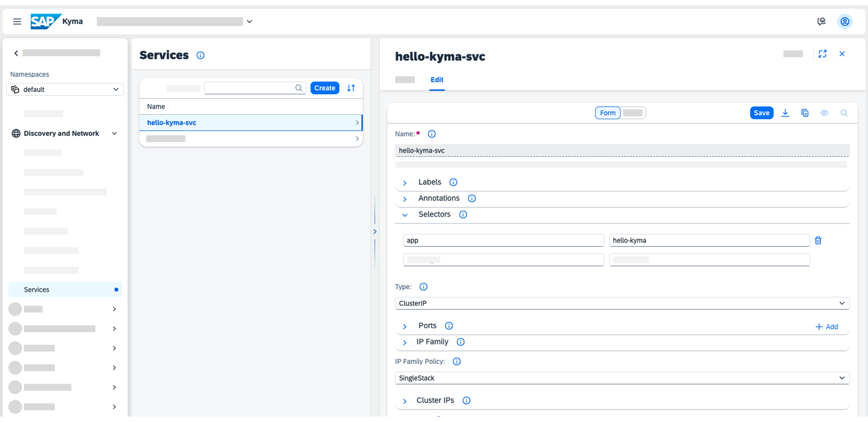Collapse the panel using the splitter arrow

(375, 232)
